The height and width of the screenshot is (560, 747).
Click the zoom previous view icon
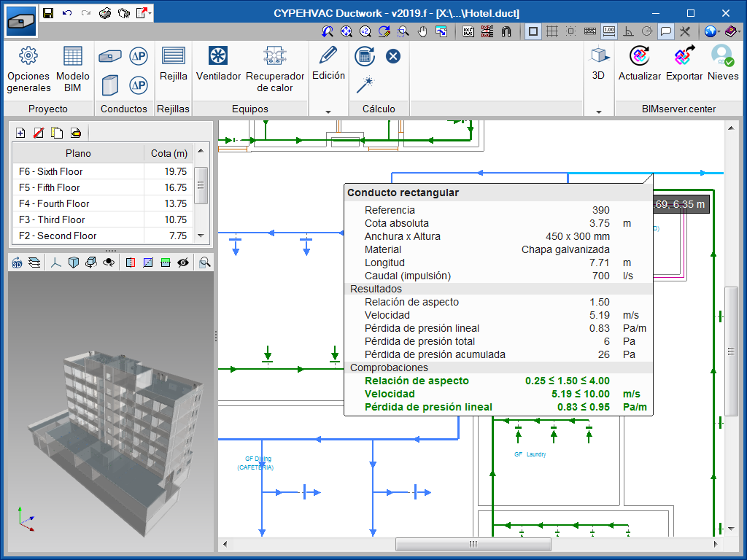(x=328, y=31)
